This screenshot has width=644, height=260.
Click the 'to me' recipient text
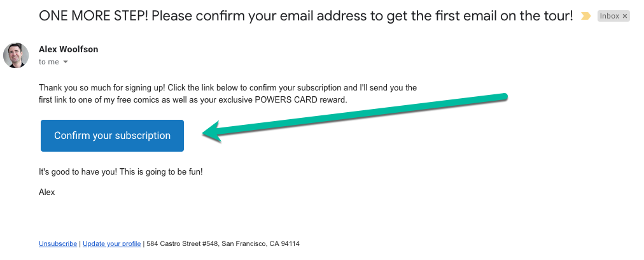pyautogui.click(x=49, y=62)
